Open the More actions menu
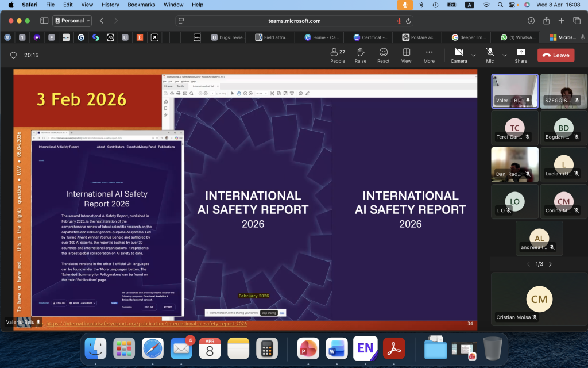 (x=429, y=56)
